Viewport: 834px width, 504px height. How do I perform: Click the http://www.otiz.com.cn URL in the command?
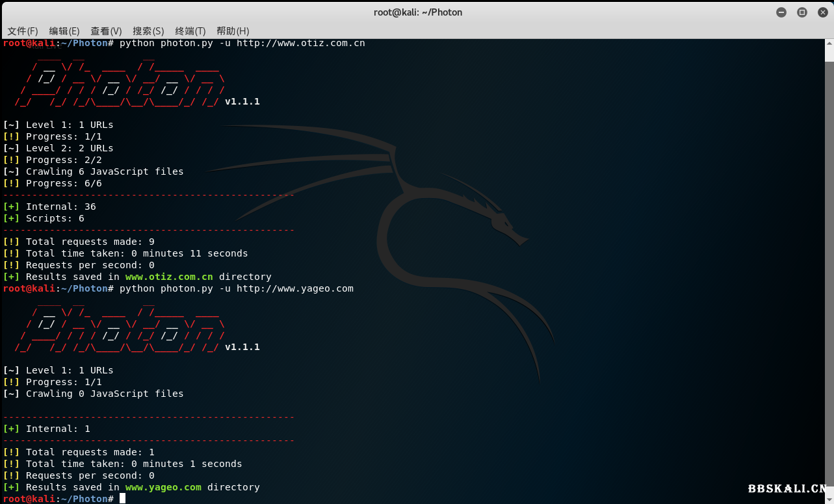tap(300, 44)
